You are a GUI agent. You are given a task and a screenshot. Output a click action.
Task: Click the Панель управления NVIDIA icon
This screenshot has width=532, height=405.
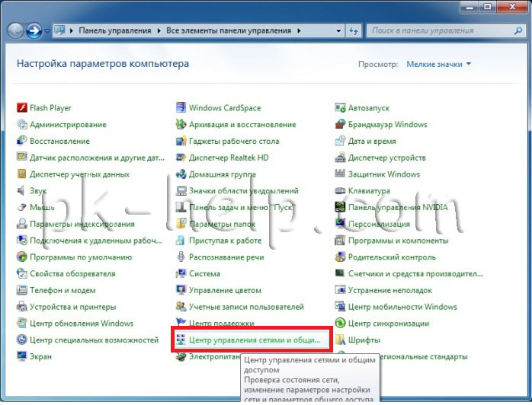click(x=340, y=207)
